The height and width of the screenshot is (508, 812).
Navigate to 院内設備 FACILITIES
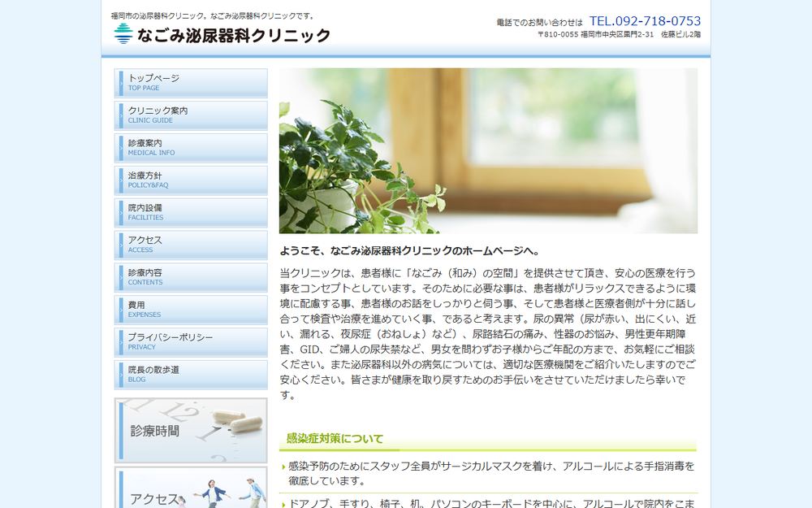(191, 212)
